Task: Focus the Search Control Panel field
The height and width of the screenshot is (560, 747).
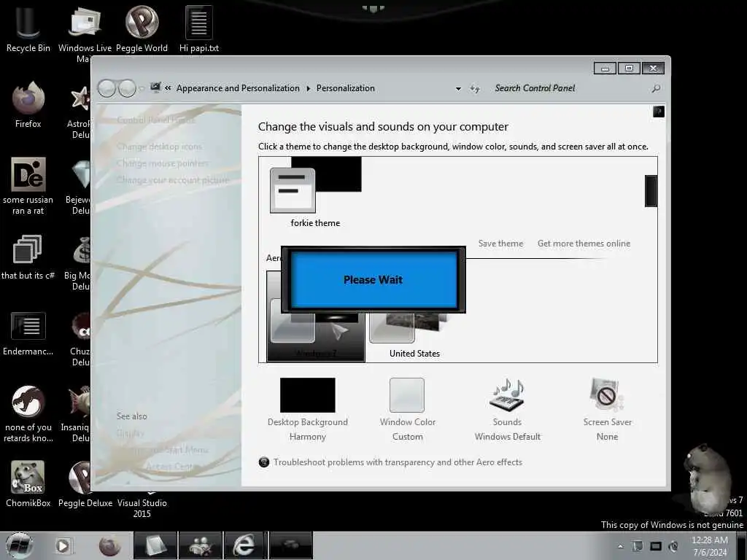Action: click(569, 88)
